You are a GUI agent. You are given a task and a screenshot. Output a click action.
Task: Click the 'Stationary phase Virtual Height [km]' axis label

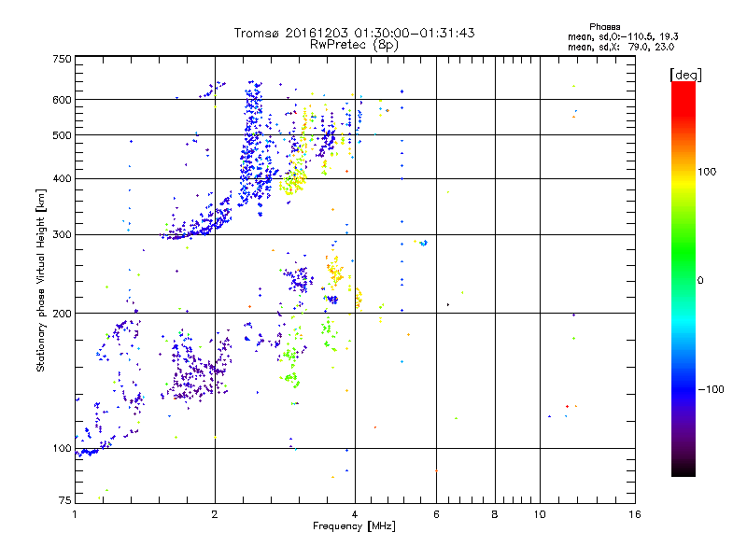(41, 280)
